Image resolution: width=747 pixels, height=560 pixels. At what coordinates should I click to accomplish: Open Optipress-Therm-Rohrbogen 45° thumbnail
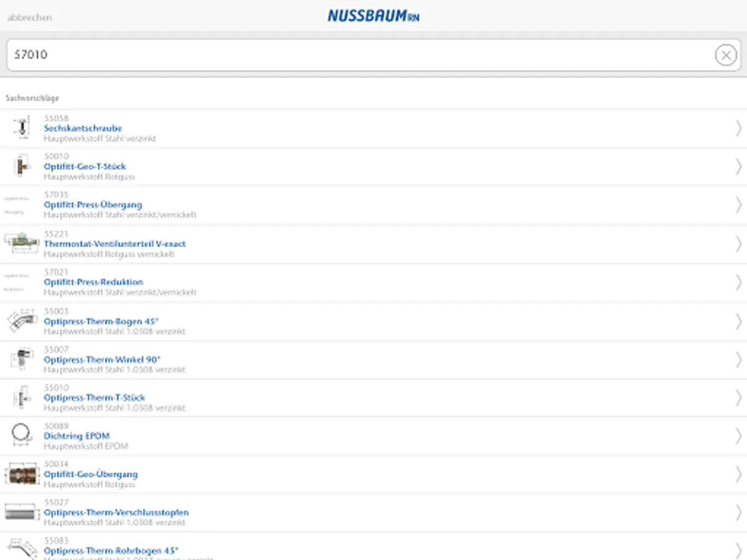point(22,549)
